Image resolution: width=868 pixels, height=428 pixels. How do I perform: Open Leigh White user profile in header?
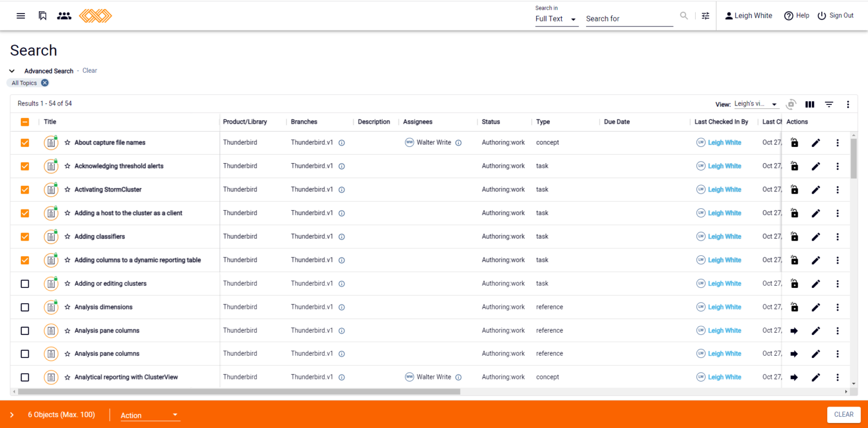[x=748, y=16]
